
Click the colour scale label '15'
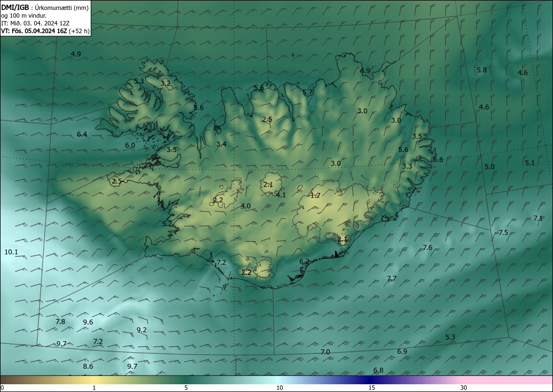(372, 388)
